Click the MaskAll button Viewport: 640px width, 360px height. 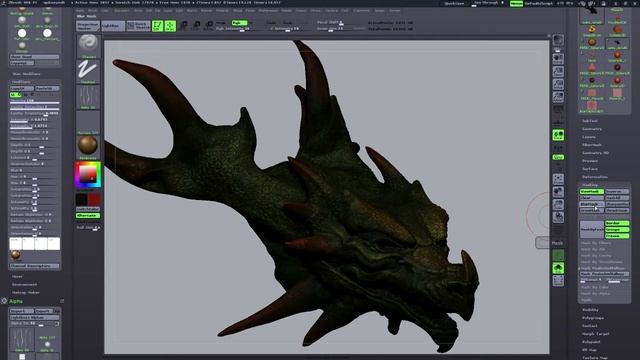click(617, 198)
